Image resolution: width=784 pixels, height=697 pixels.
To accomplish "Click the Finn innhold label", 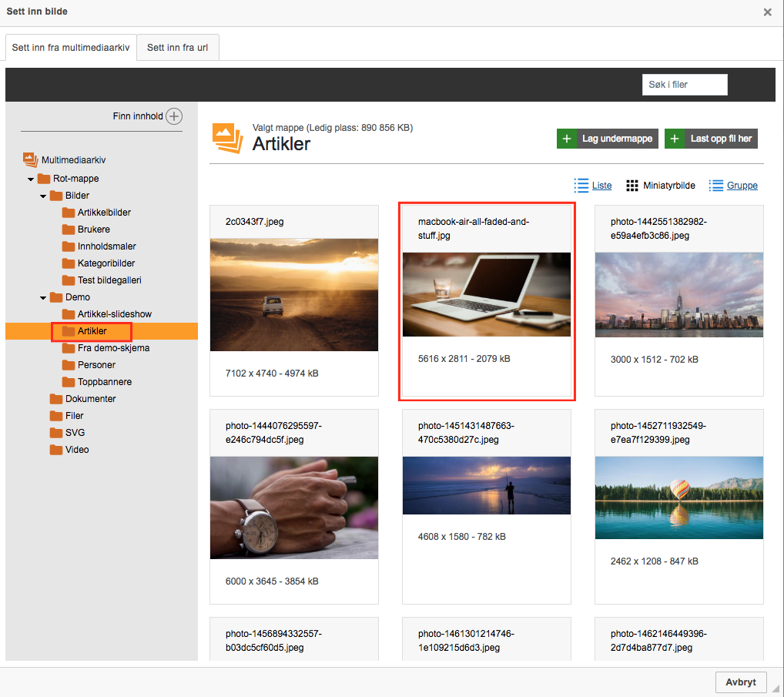I will tap(138, 116).
